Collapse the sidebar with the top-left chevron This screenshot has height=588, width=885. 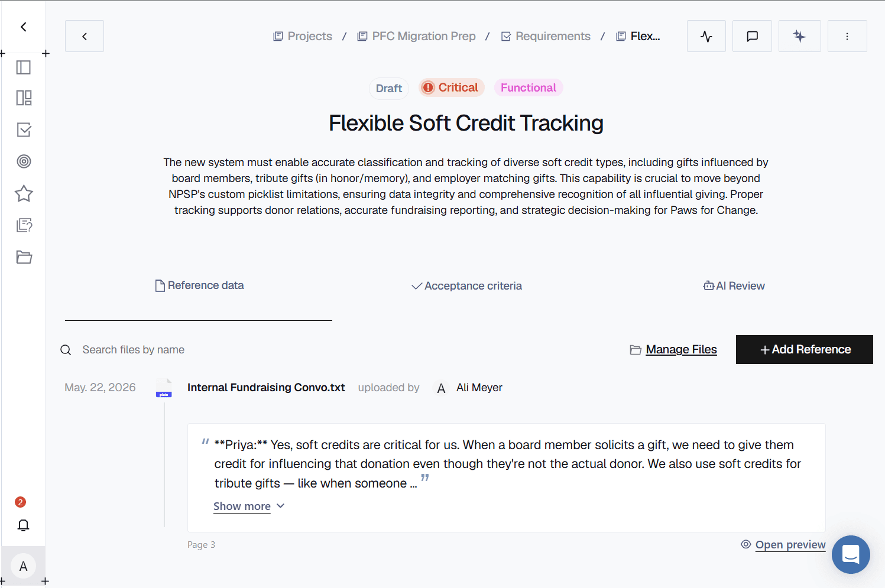click(24, 27)
